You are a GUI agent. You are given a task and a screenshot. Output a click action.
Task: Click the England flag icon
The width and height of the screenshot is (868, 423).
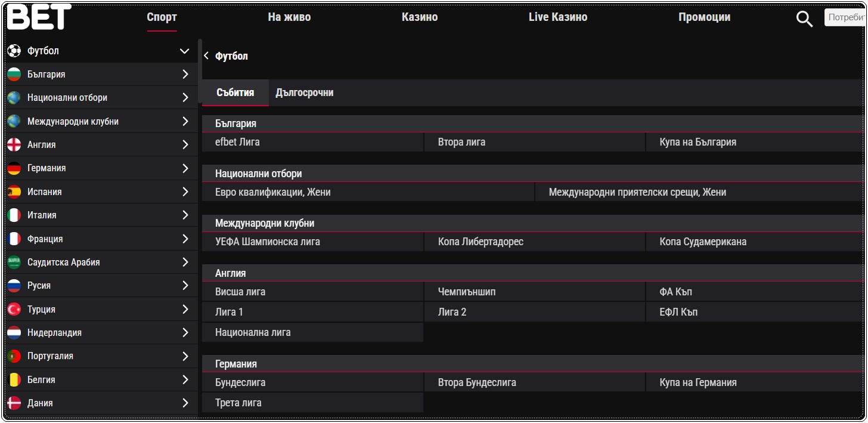tap(14, 144)
